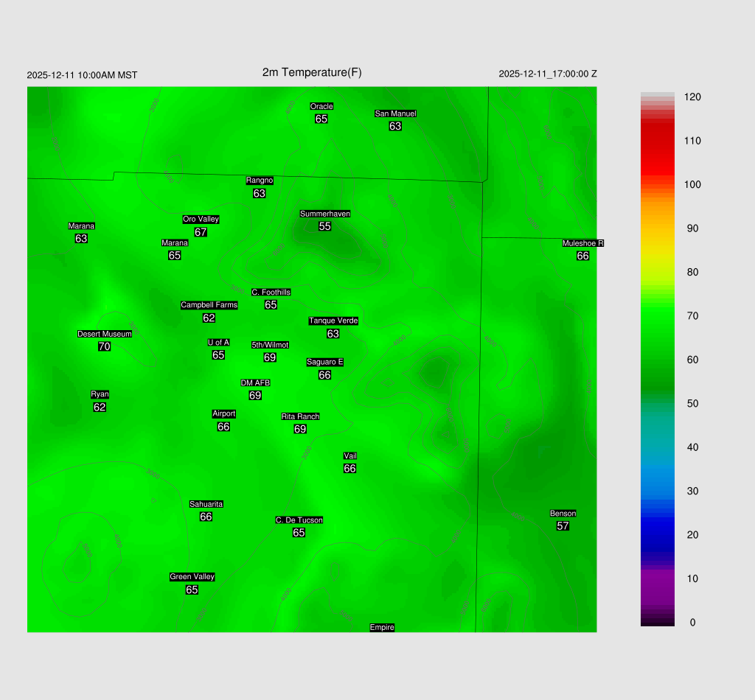The width and height of the screenshot is (755, 700).
Task: Select the Benson station label
Action: (x=563, y=514)
